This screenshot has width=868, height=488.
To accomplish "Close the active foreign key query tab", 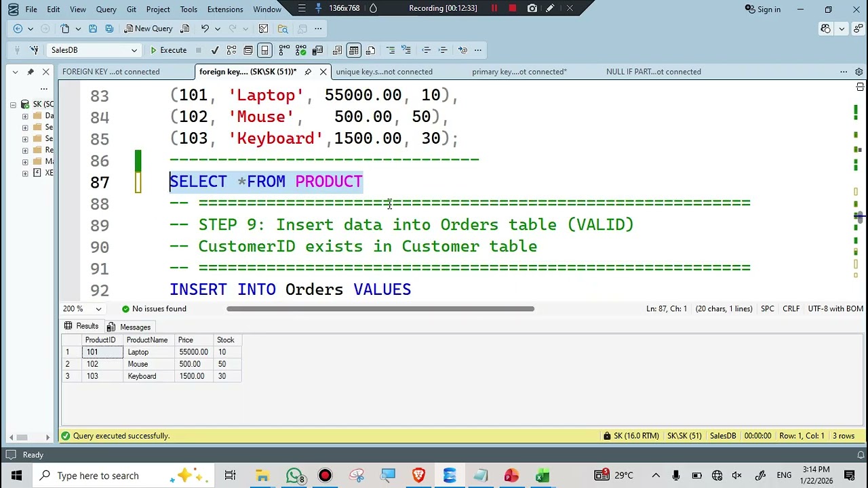I will [323, 72].
